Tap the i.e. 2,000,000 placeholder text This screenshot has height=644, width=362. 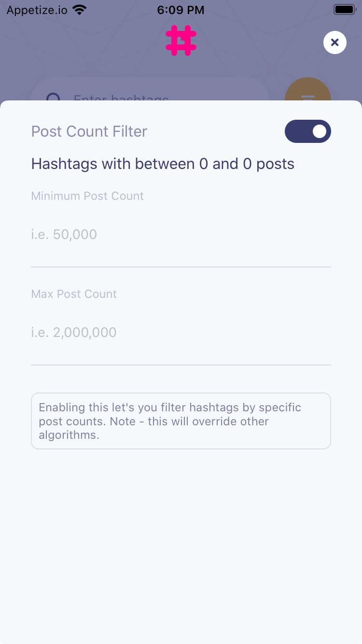(x=74, y=333)
